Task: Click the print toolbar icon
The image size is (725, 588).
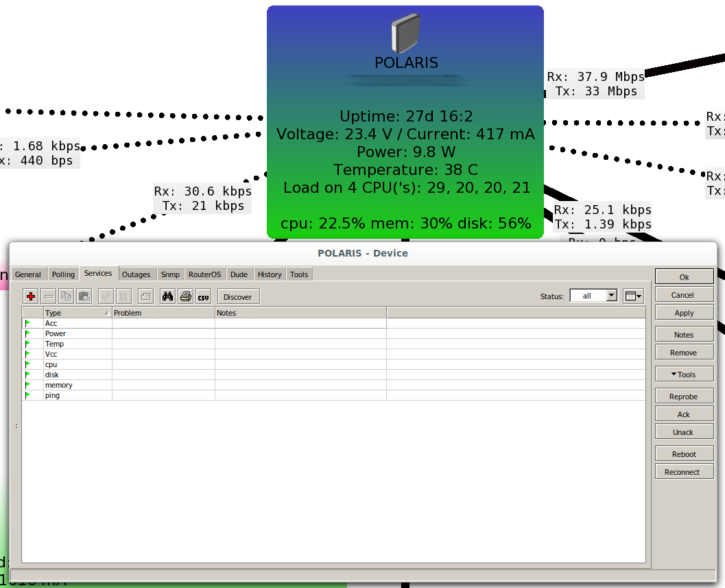Action: 185,296
